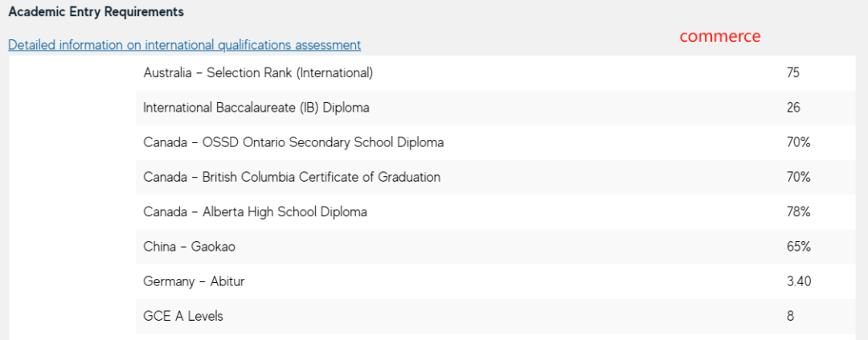The height and width of the screenshot is (340, 868).
Task: Select the red commerce column label
Action: pos(720,36)
